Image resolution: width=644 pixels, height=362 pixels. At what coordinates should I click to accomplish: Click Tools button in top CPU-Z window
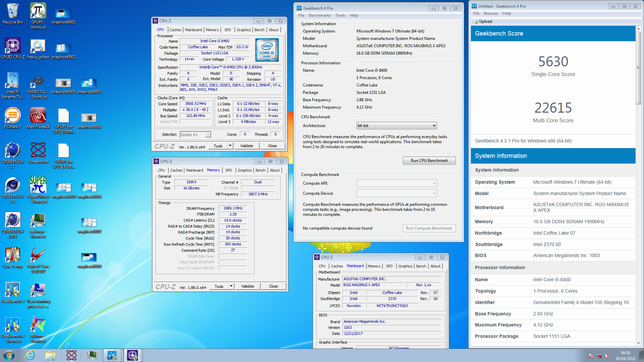(x=218, y=146)
